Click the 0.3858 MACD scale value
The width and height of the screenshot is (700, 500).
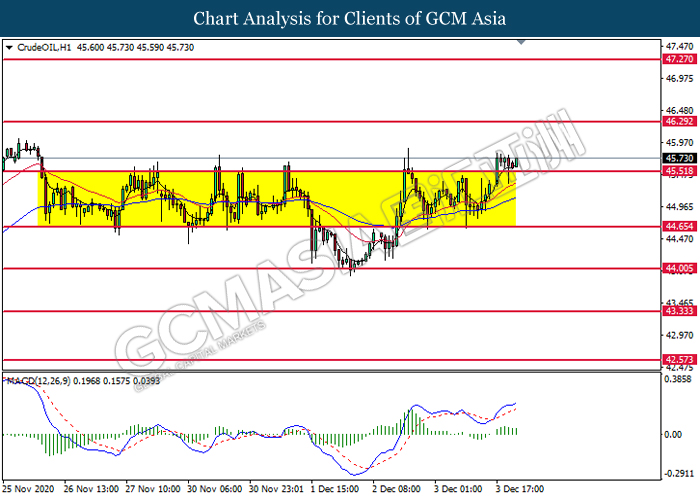coord(678,379)
